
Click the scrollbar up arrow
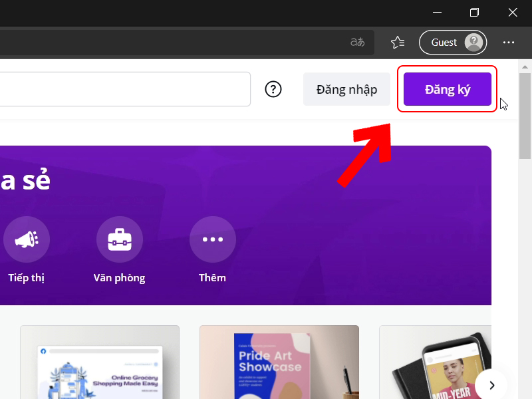pyautogui.click(x=525, y=67)
